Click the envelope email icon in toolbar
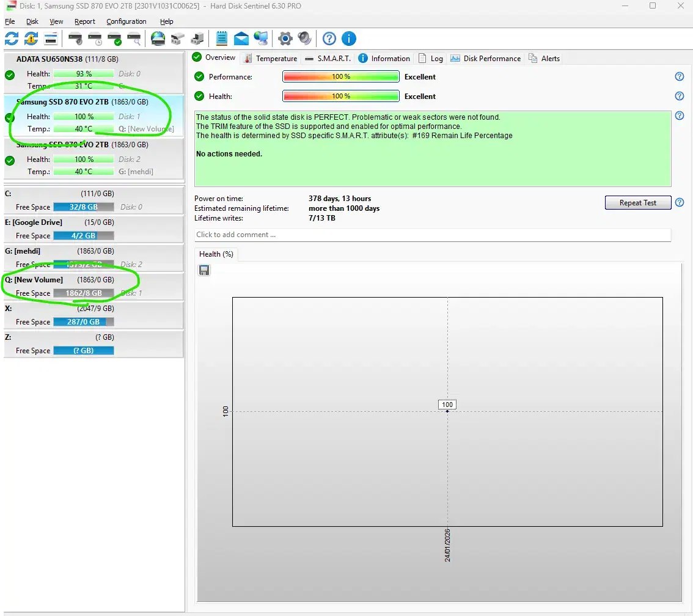 pos(241,39)
